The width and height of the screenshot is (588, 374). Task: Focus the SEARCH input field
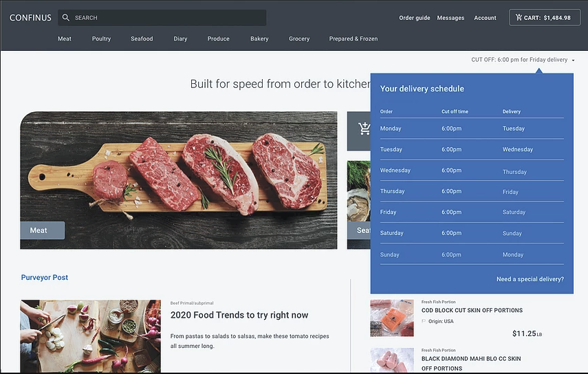[162, 18]
